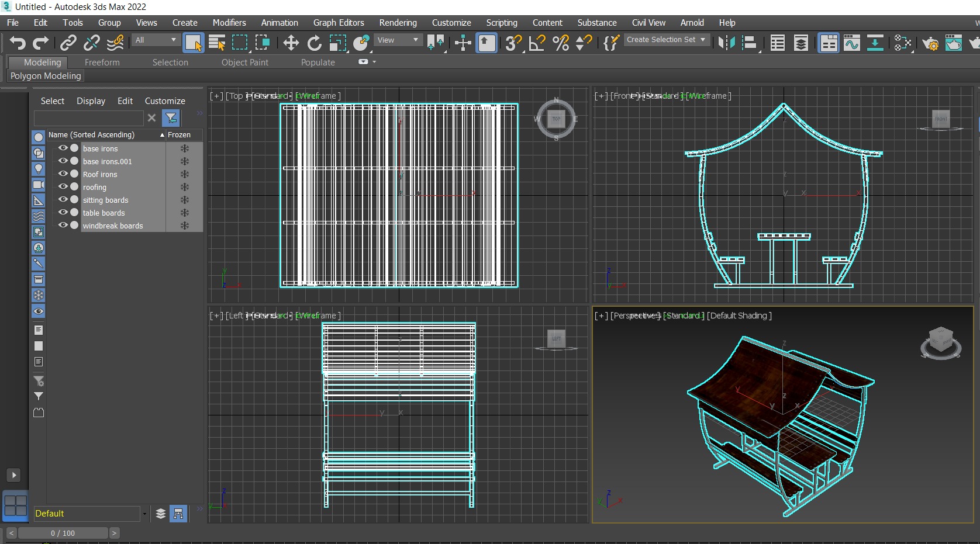Open the Rendering menu

[398, 23]
